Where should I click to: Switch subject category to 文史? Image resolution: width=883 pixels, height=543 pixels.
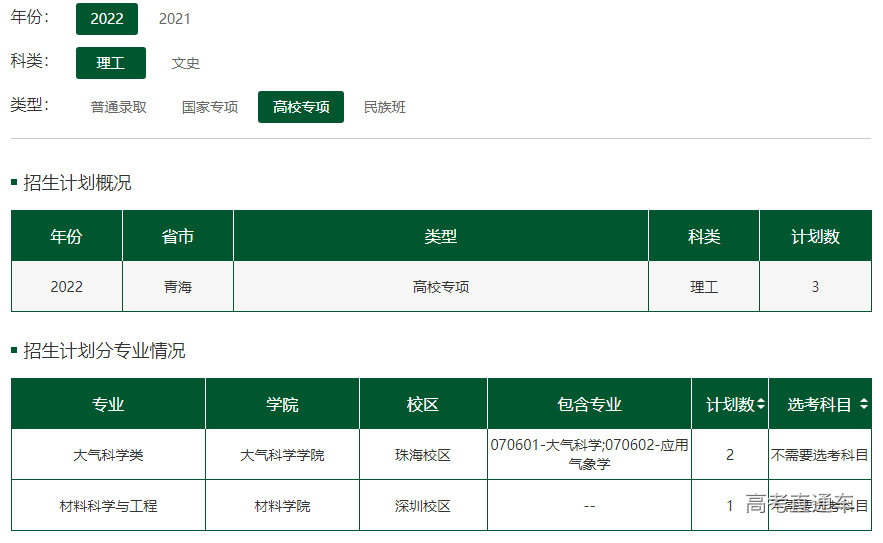(x=185, y=63)
